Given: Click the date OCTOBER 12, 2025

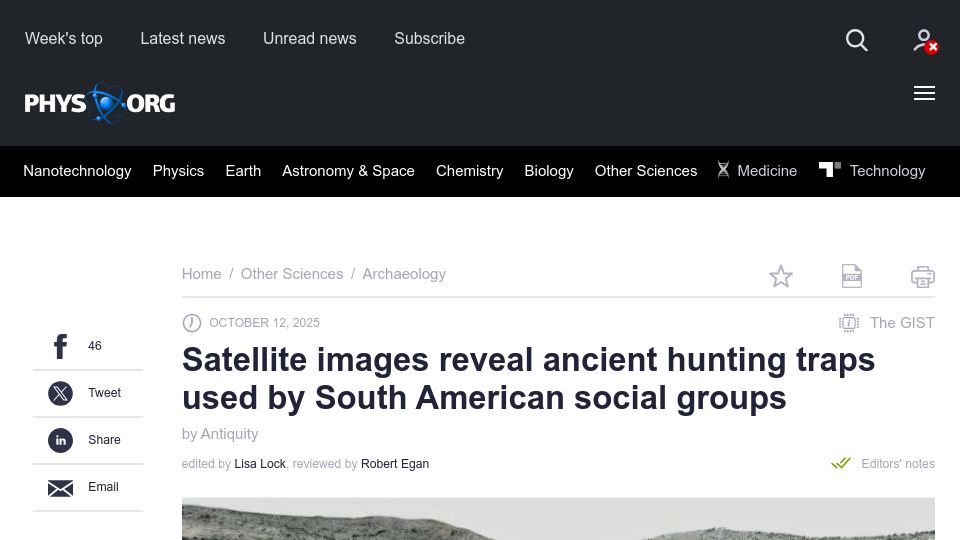Looking at the screenshot, I should coord(264,323).
